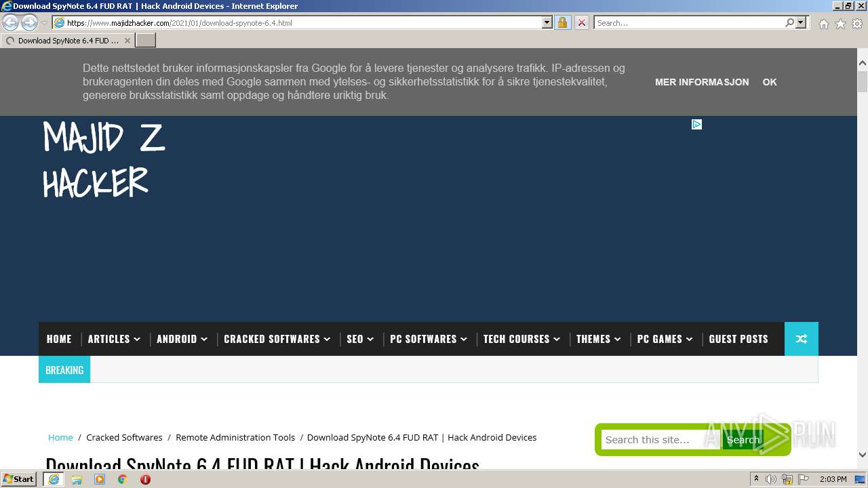Open the recent pages dropdown arrow
Image resolution: width=868 pixels, height=488 pixels.
pos(45,23)
